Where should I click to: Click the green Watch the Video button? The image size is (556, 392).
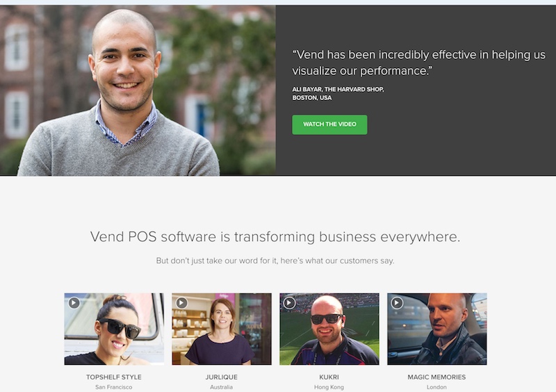[x=329, y=124]
